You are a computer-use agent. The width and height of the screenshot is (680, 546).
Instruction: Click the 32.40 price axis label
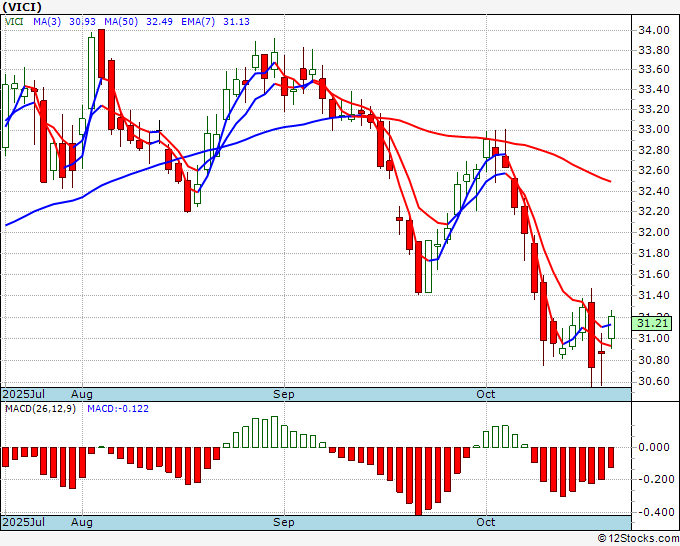(x=654, y=191)
